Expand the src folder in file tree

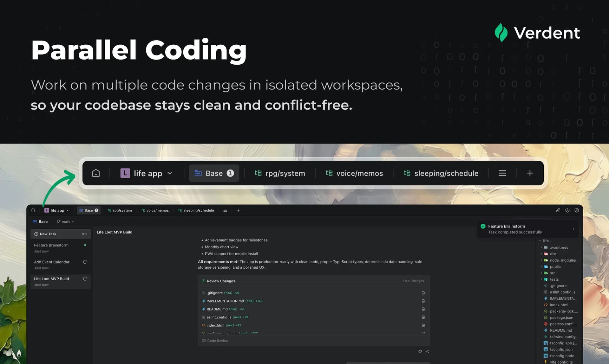(x=552, y=273)
